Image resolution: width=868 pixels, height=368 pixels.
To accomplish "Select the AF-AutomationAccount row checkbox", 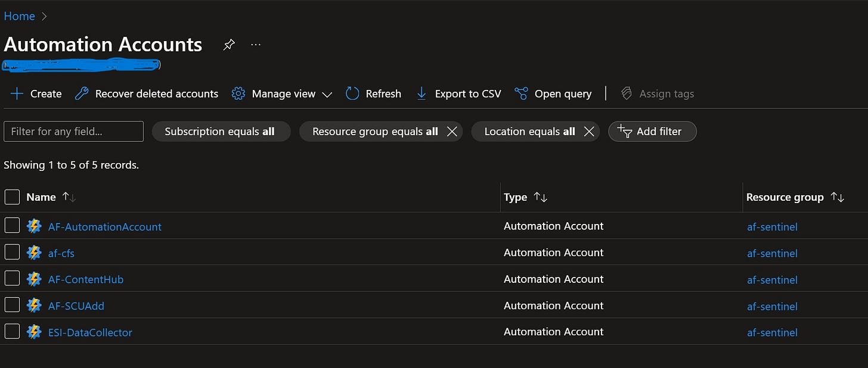I will tap(12, 226).
